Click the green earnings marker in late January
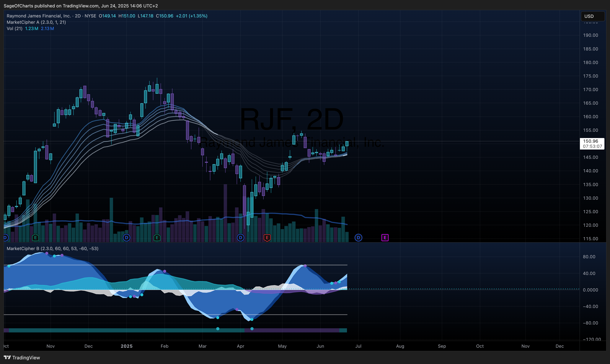Viewport: 610px width, 364px height. click(x=157, y=237)
